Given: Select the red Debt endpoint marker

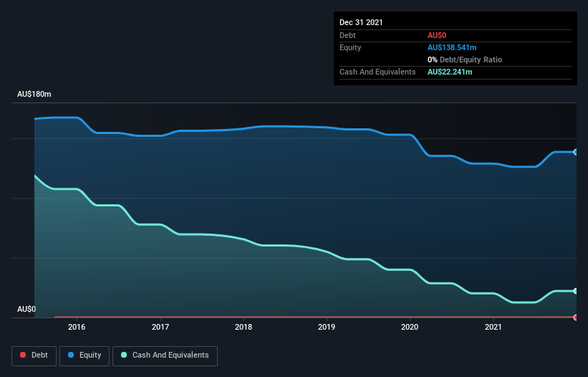Looking at the screenshot, I should tap(575, 317).
